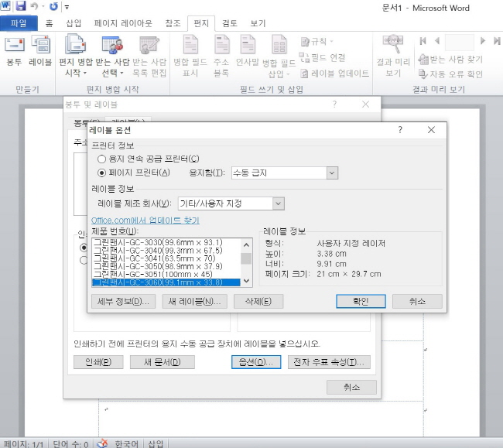Select continuous-feed printer (용지 연속 공급 프린터) radio
The image size is (503, 448).
point(102,159)
